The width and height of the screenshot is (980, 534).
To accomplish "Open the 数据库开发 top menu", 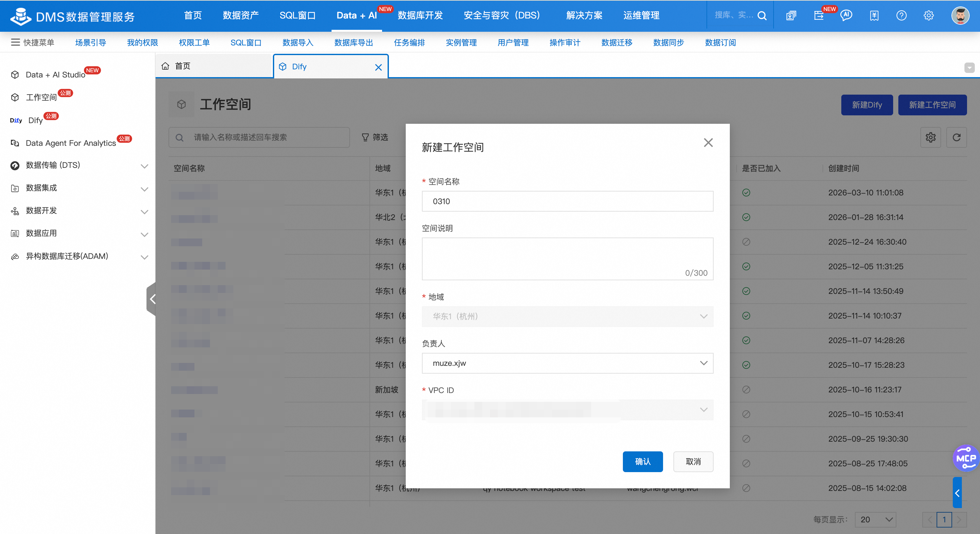I will click(x=420, y=16).
